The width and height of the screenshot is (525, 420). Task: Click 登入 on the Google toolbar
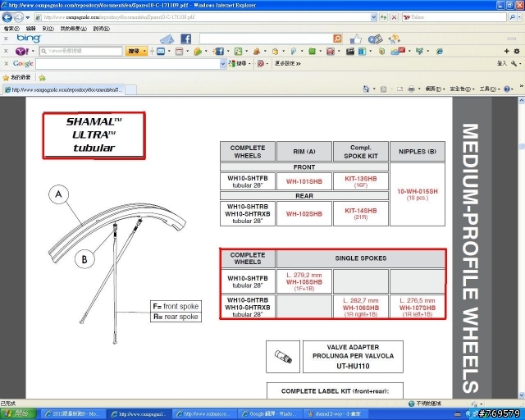[501, 63]
